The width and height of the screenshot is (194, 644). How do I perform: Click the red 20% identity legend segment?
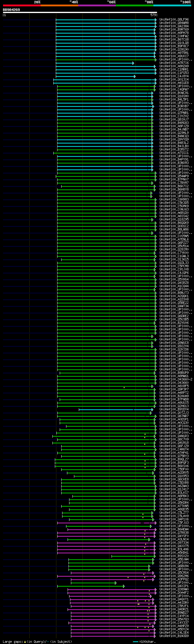tap(22, 5)
